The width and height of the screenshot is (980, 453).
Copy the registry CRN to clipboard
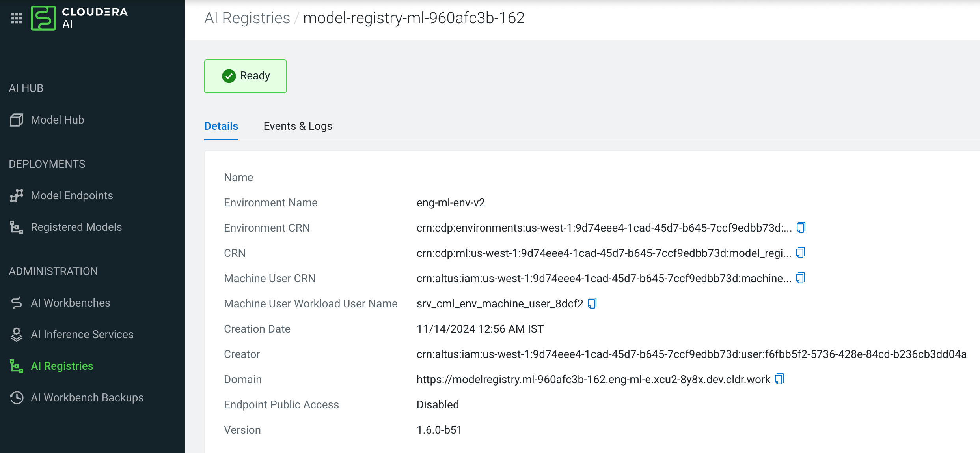(x=800, y=253)
